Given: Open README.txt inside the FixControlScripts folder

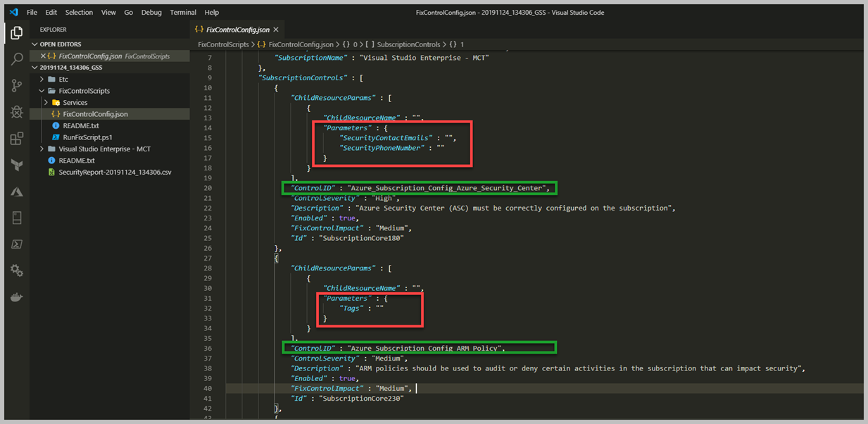Looking at the screenshot, I should (81, 125).
